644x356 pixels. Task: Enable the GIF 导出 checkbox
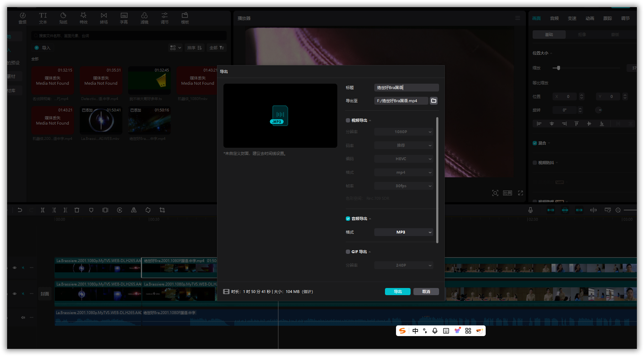tap(348, 252)
